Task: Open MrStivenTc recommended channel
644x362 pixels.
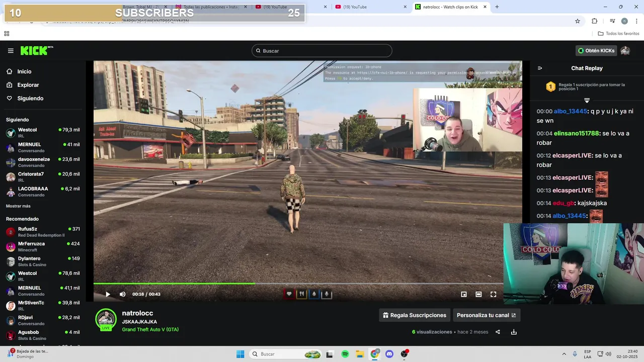Action: pyautogui.click(x=43, y=306)
